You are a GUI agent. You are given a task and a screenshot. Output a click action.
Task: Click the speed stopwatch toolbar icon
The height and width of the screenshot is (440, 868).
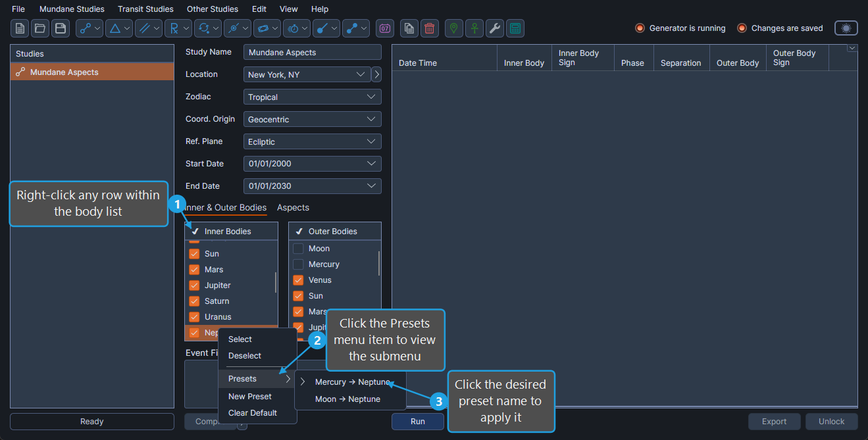click(293, 28)
